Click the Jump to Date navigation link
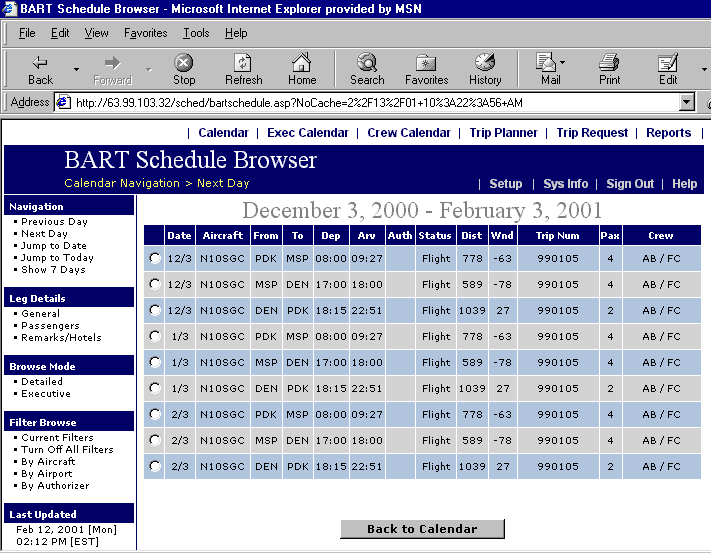The width and height of the screenshot is (711, 553). (54, 246)
